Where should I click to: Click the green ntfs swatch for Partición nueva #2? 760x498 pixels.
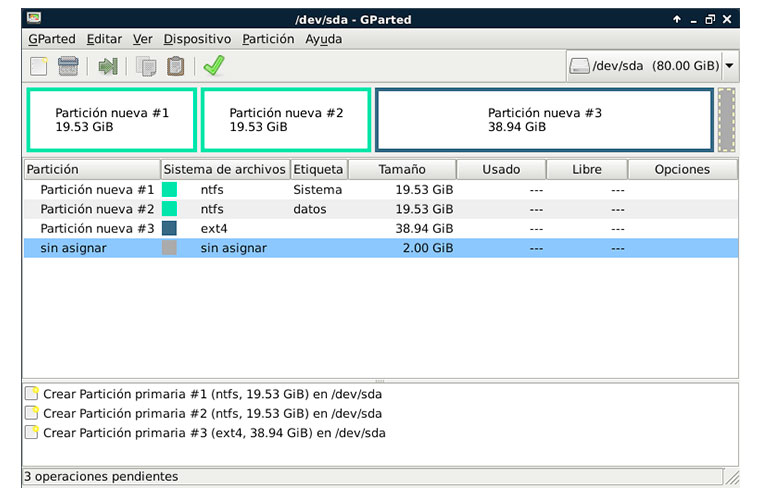coord(169,209)
